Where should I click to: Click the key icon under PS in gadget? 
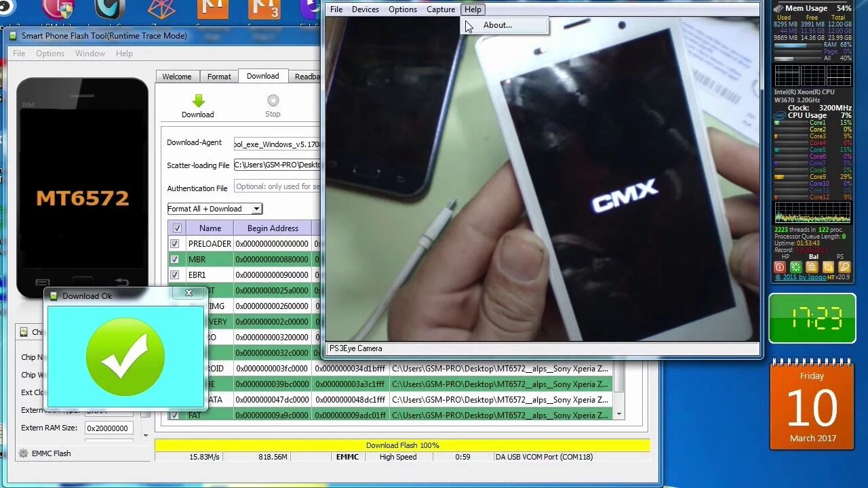(x=844, y=267)
